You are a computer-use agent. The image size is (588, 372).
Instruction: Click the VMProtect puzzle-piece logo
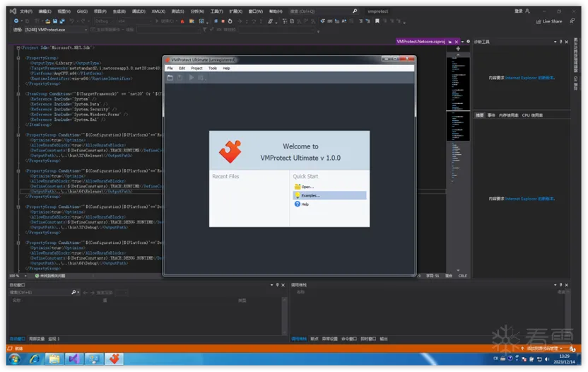point(230,151)
